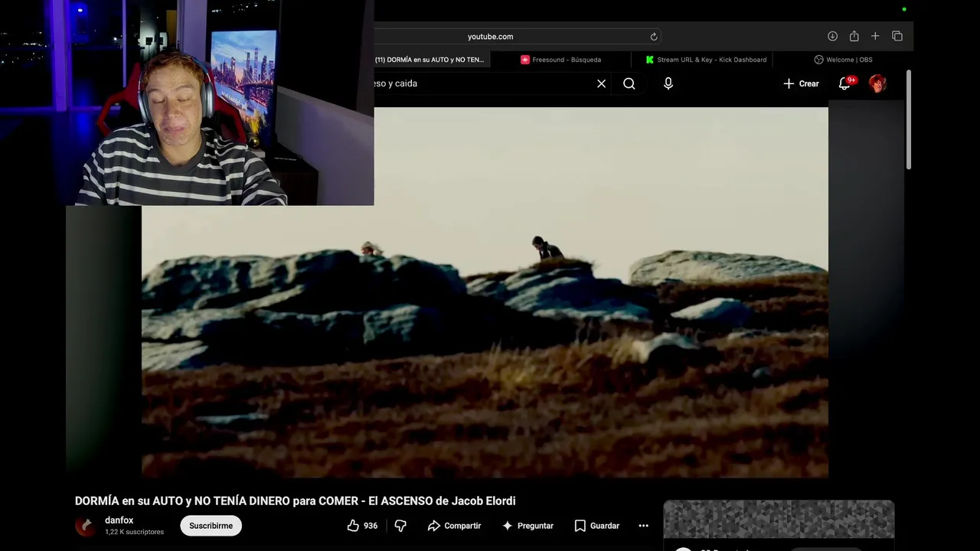Show Safari tab overview icon
This screenshot has width=980, height=551.
[897, 37]
